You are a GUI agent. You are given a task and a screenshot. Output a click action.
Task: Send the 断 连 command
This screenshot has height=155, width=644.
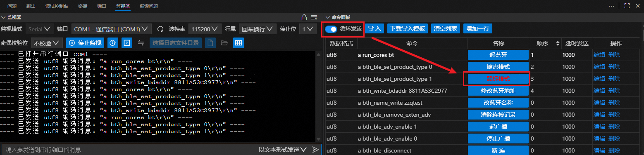[499, 150]
